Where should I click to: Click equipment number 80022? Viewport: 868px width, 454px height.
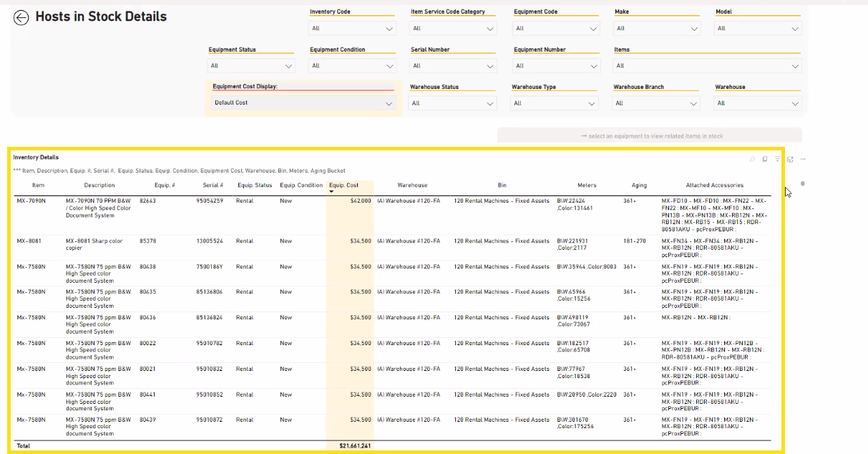pos(147,343)
